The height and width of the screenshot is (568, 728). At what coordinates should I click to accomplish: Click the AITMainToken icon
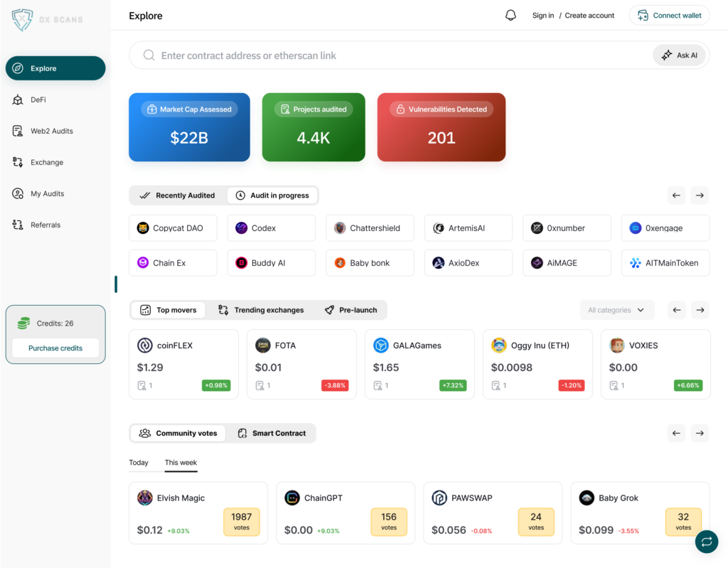pyautogui.click(x=636, y=263)
